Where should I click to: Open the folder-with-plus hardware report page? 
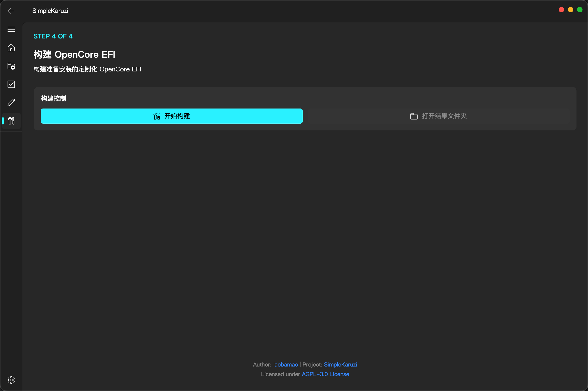[x=11, y=66]
